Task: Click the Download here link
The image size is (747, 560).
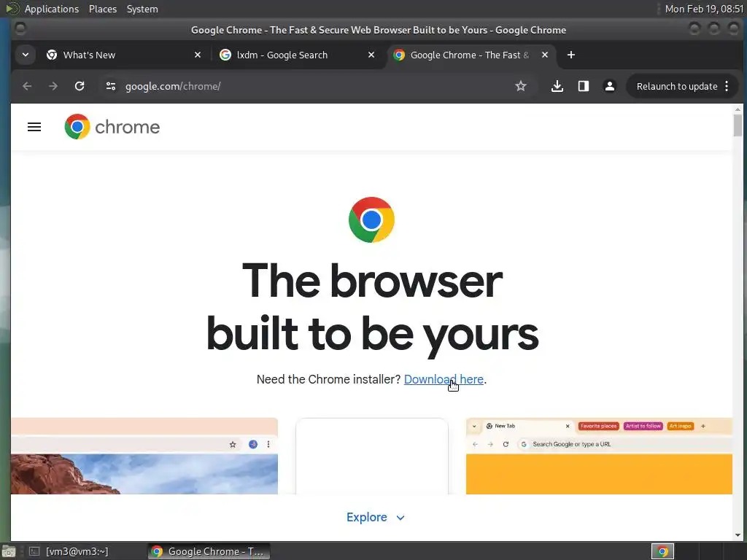Action: (x=444, y=379)
